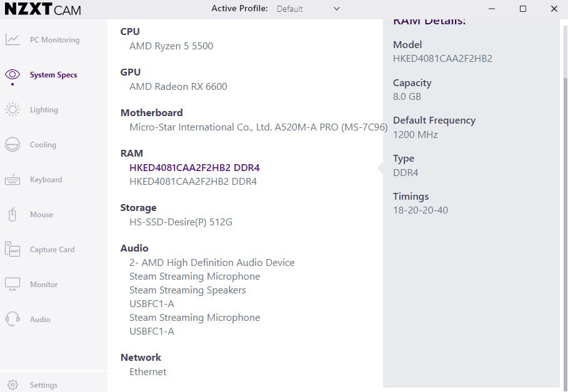This screenshot has width=568, height=392.
Task: Click the Mouse icon in sidebar
Action: tap(12, 215)
